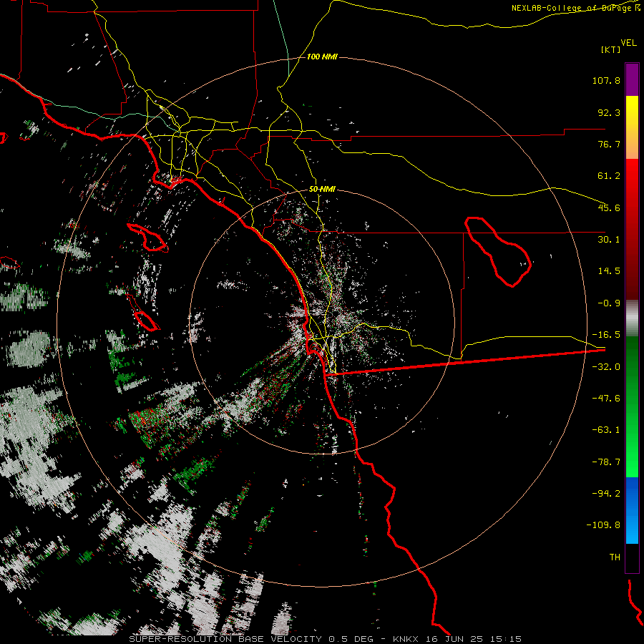This screenshot has height=644, width=644.
Task: Click the -0.9 legend value
Action: tap(609, 303)
